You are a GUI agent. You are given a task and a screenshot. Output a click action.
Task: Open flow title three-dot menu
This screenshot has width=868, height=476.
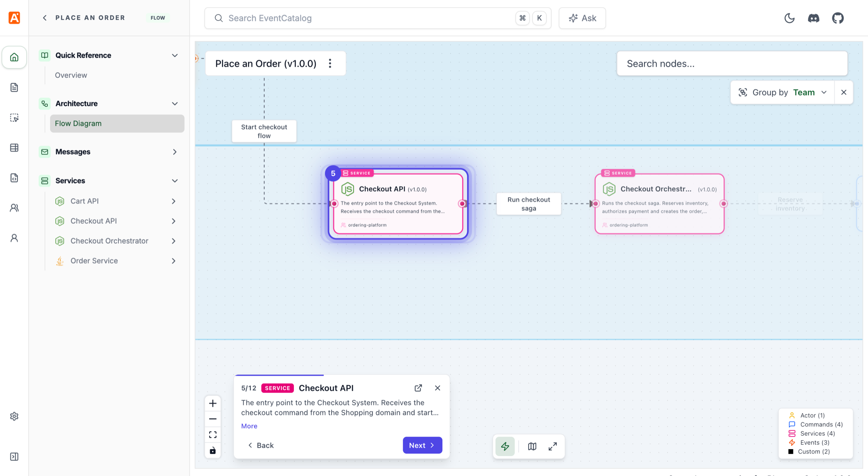pos(330,63)
